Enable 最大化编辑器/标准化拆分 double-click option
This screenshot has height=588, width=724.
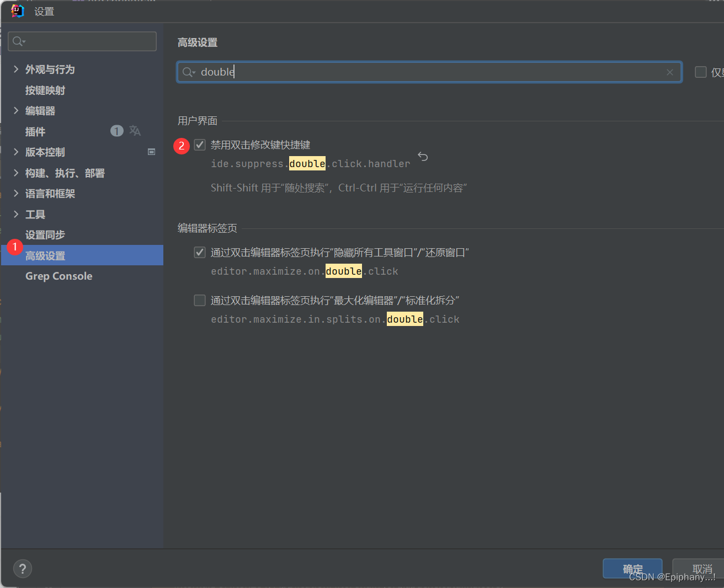tap(200, 301)
